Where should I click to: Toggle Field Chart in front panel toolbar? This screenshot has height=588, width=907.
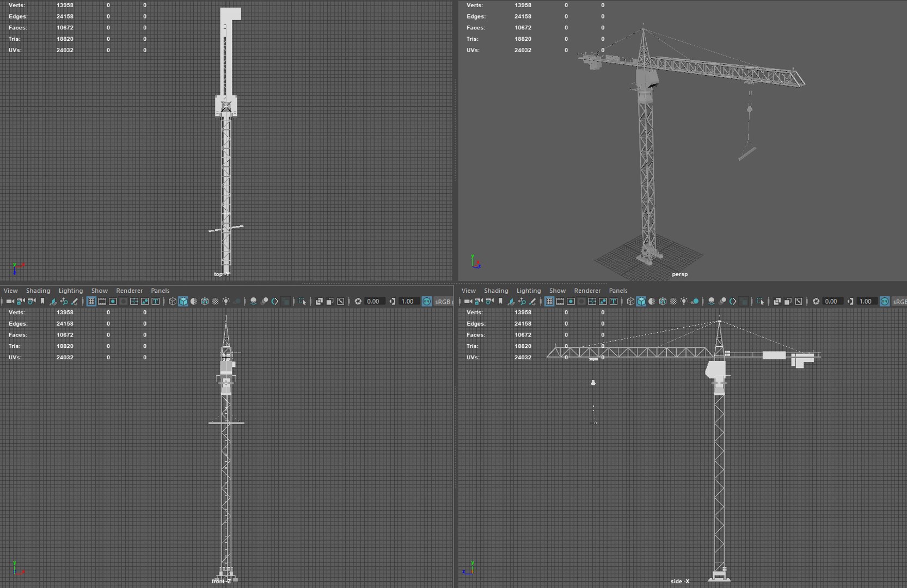coord(134,301)
